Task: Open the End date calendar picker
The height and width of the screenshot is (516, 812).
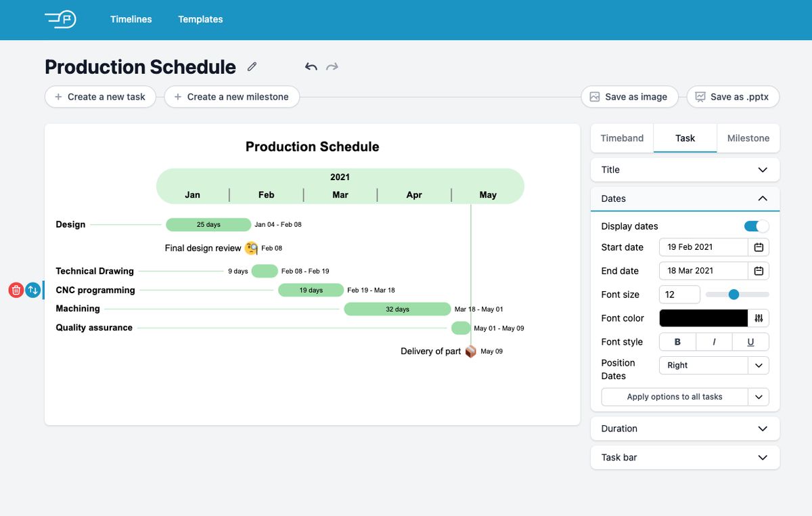Action: point(760,270)
